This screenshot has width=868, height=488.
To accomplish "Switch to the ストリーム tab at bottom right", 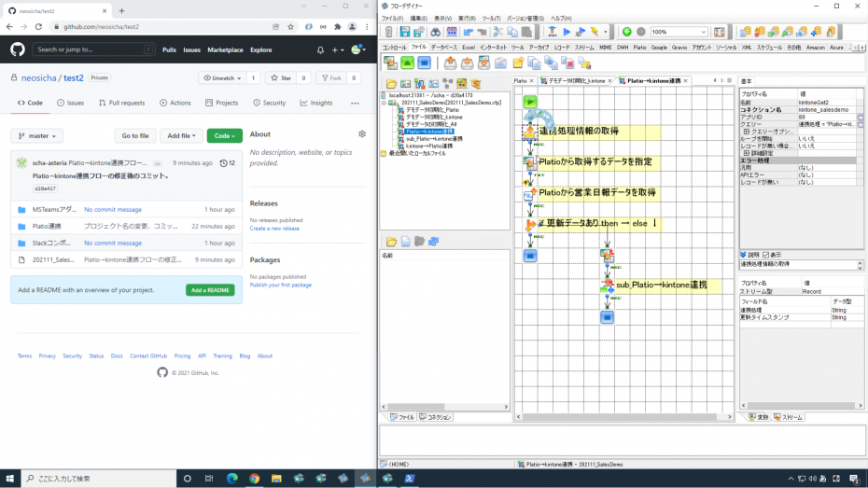I will tap(789, 417).
